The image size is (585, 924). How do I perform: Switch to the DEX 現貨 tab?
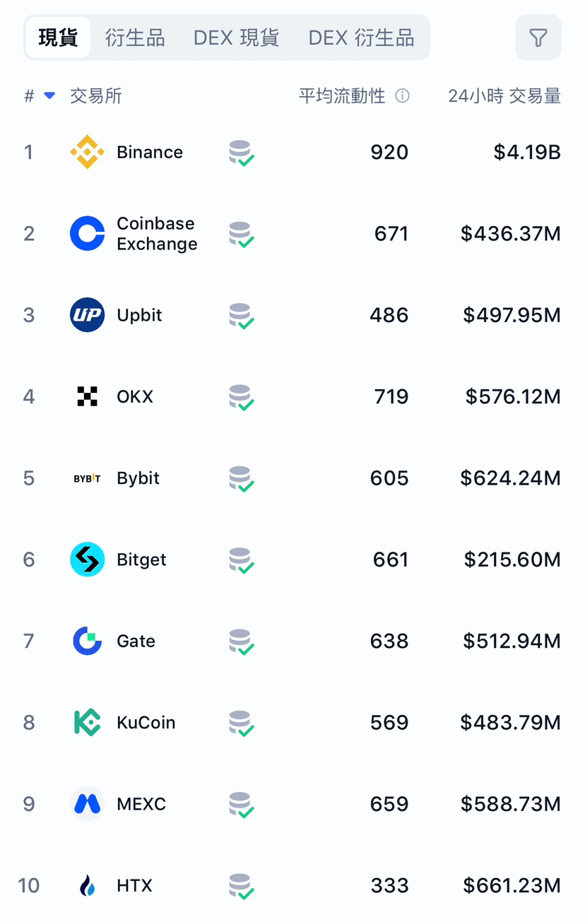pyautogui.click(x=236, y=37)
